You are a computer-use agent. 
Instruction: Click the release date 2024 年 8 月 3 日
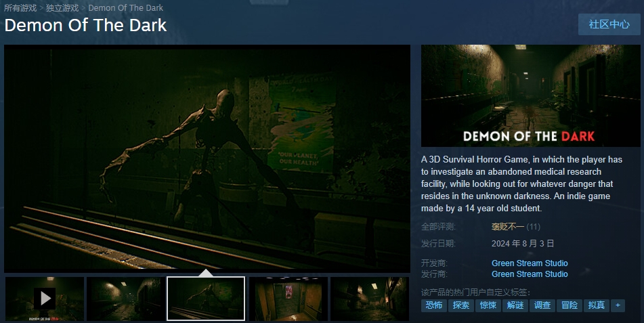(522, 244)
